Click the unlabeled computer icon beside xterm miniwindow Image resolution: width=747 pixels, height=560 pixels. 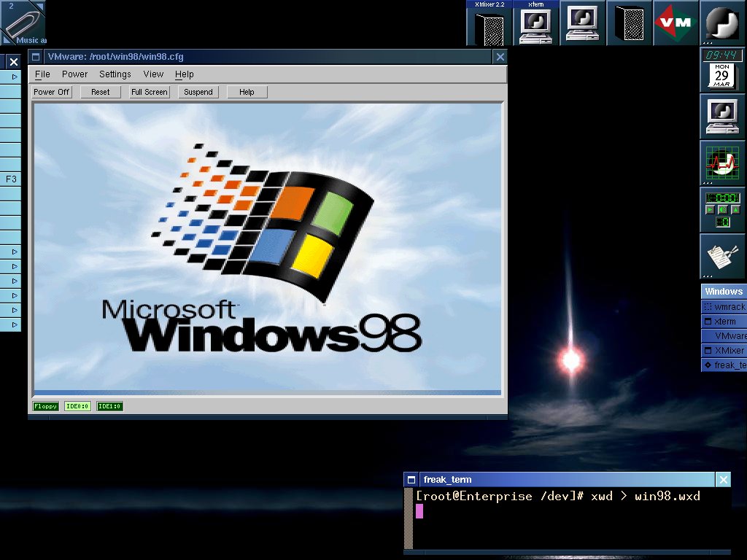pyautogui.click(x=582, y=23)
